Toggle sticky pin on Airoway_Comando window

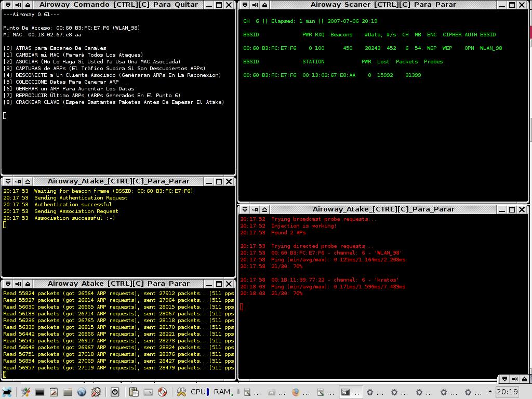[18, 5]
